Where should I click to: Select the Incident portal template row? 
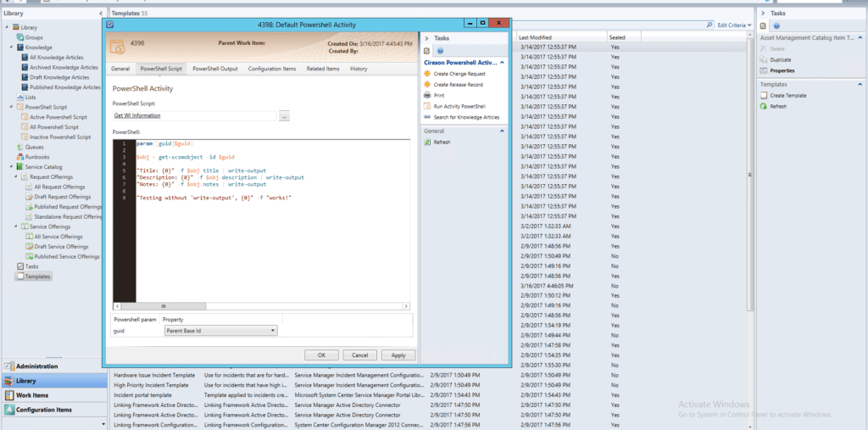click(x=431, y=395)
